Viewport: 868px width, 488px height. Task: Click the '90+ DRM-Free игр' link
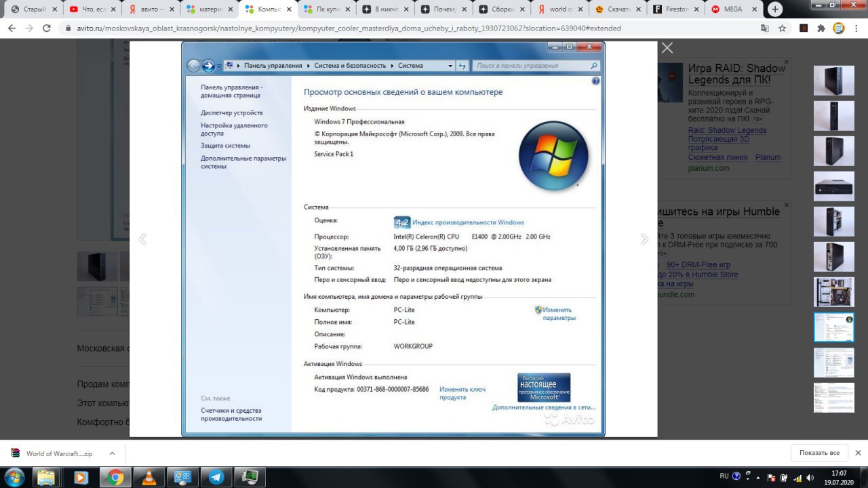point(698,265)
